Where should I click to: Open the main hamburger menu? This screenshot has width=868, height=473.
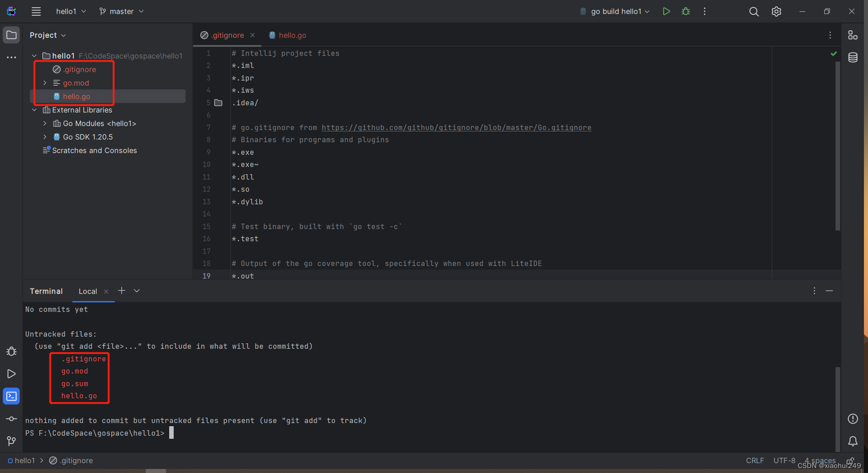pos(36,11)
